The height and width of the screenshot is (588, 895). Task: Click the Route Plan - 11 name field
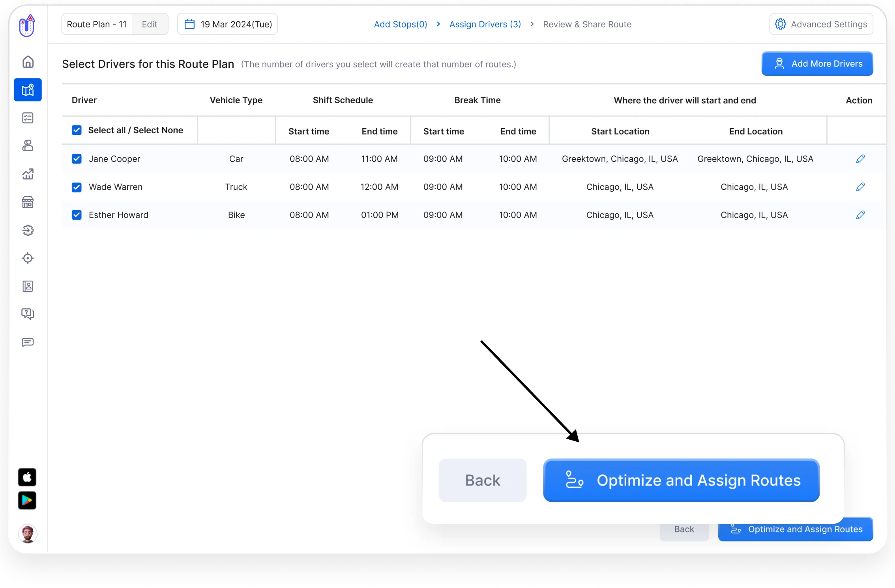97,24
